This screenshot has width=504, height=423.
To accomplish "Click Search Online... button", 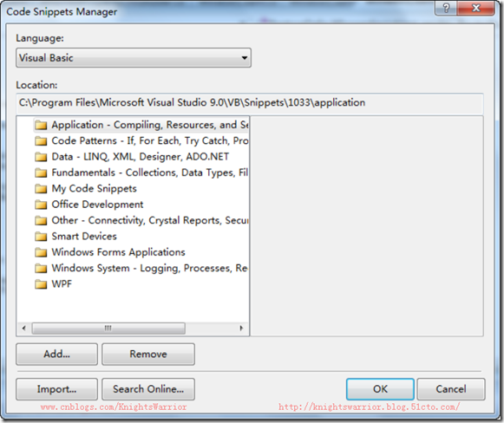I will pyautogui.click(x=148, y=389).
